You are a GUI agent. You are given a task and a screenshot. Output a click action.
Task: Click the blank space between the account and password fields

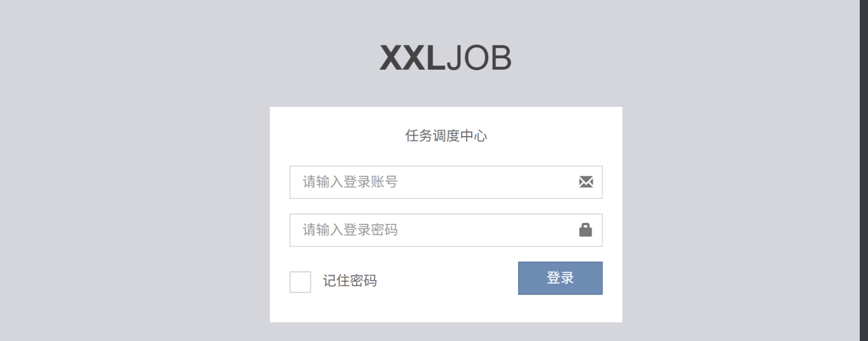point(446,206)
